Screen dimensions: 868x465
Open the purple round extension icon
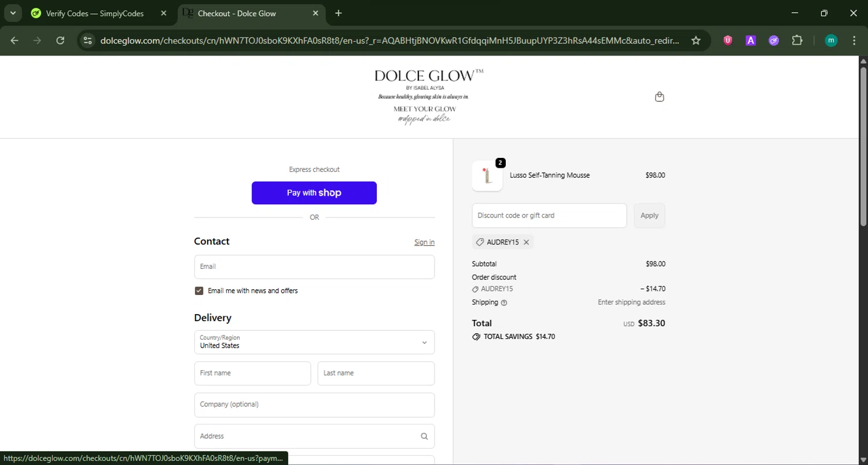[774, 40]
